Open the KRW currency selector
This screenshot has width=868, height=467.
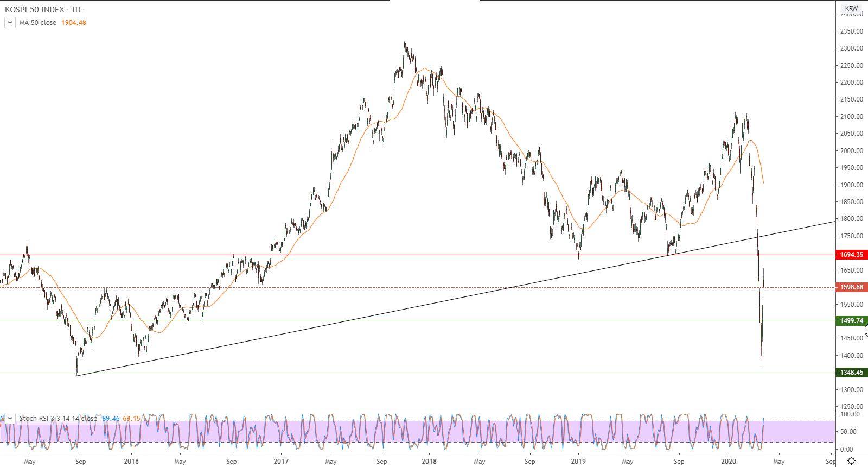851,8
